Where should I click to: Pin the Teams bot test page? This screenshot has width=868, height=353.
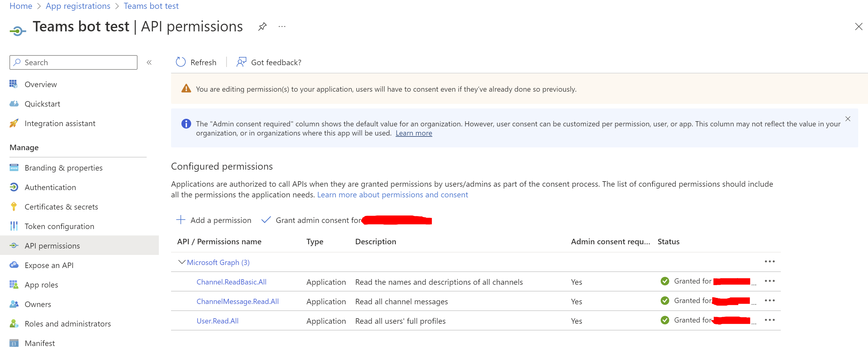262,26
